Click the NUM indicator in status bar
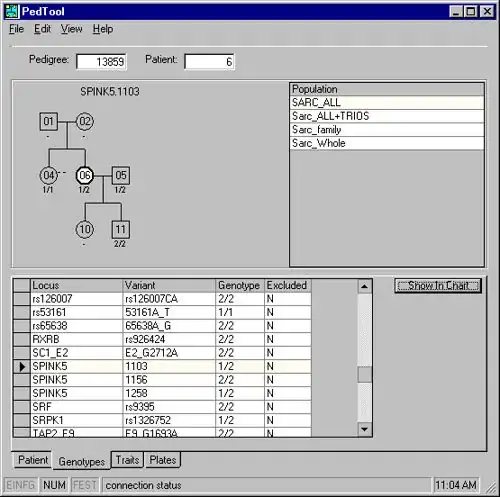The width and height of the screenshot is (500, 497). (54, 485)
